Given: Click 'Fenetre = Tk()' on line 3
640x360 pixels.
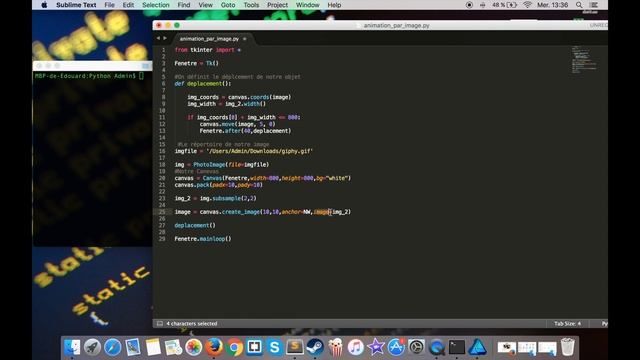Looking at the screenshot, I should pyautogui.click(x=196, y=63).
